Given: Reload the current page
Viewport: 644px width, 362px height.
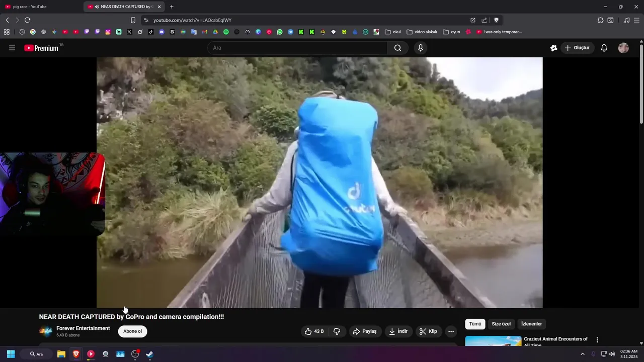Looking at the screenshot, I should click(x=27, y=20).
